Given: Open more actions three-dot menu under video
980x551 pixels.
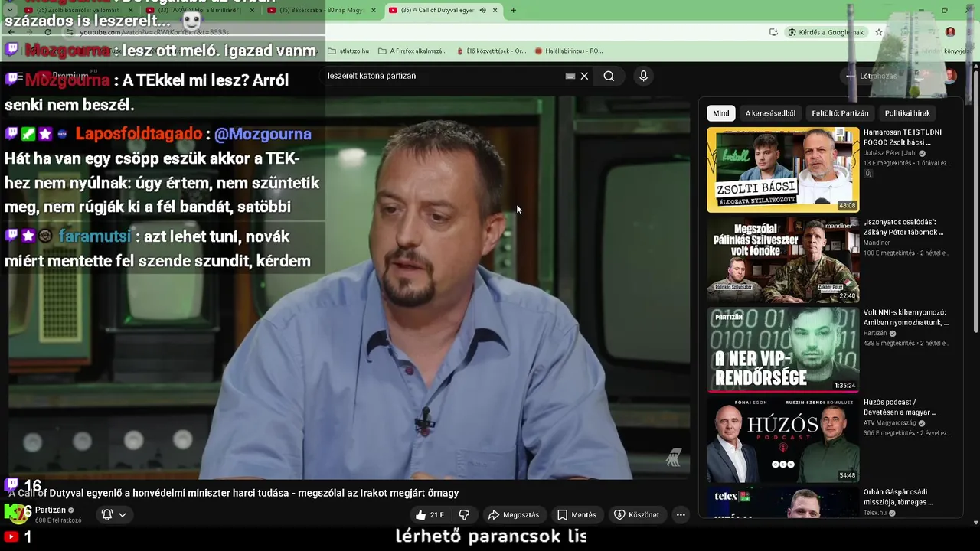Looking at the screenshot, I should (681, 515).
